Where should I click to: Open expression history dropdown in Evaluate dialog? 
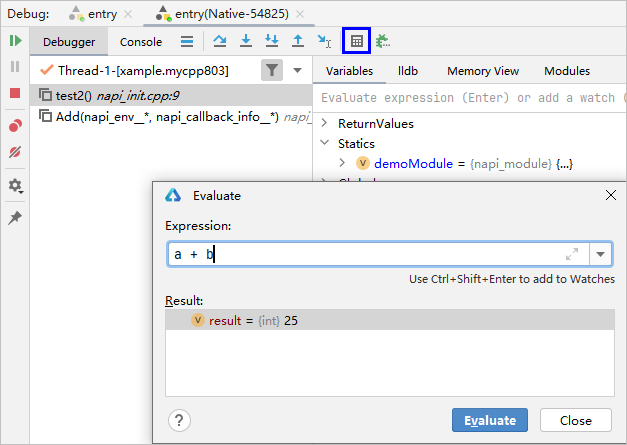600,254
